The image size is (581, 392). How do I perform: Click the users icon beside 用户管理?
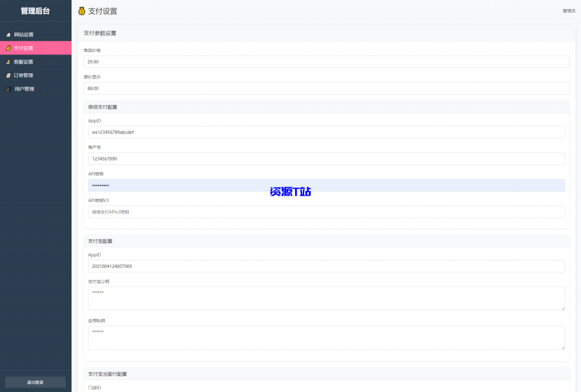pos(9,89)
